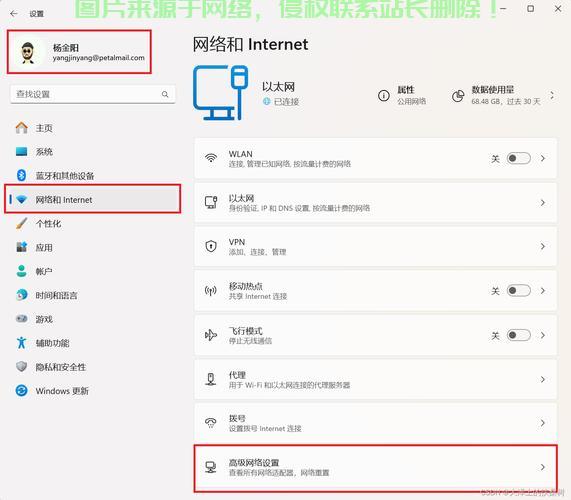This screenshot has width=571, height=500.
Task: Click the magnifier search icon
Action: coord(165,94)
